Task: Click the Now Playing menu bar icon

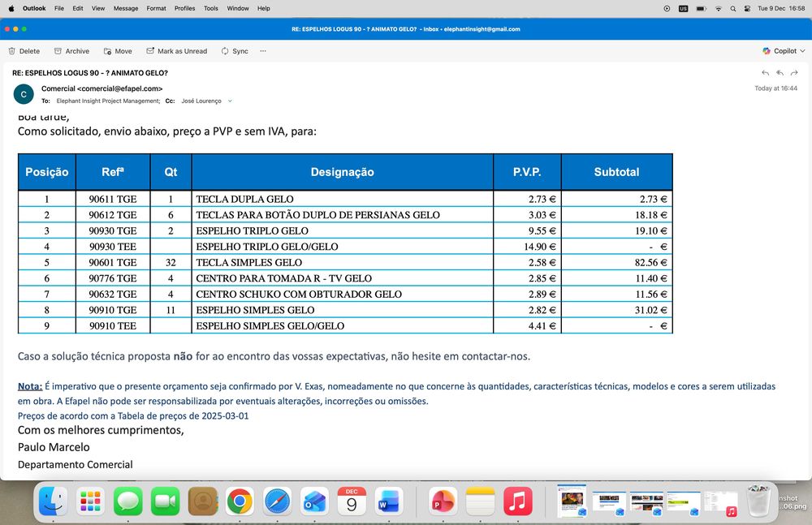Action: pyautogui.click(x=667, y=8)
